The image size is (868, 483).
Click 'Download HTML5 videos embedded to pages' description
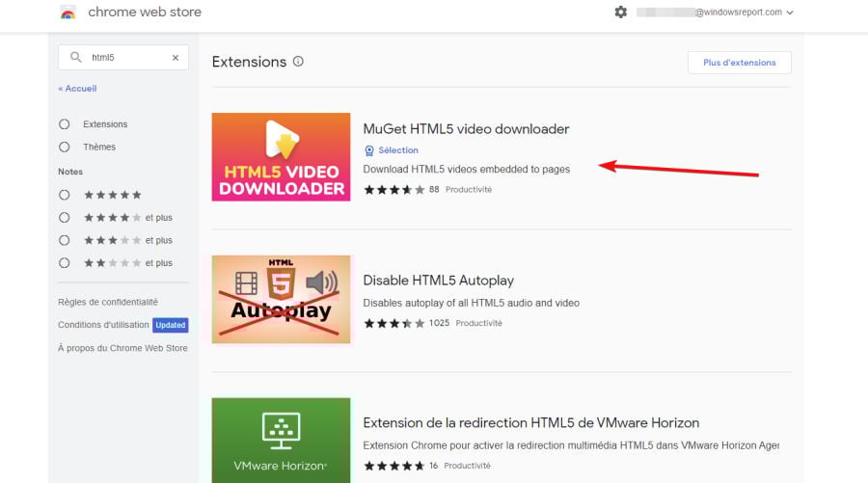click(467, 170)
